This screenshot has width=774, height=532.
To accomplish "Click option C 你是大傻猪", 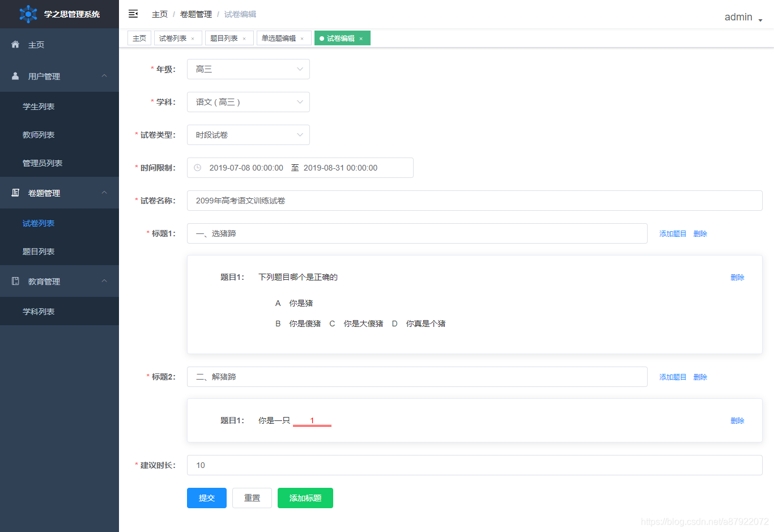I will tap(356, 324).
